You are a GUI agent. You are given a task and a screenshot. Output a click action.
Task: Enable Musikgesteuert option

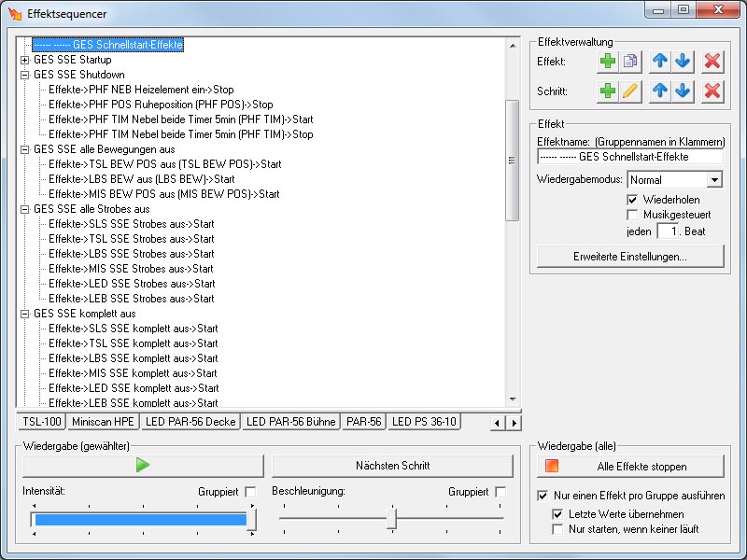point(633,215)
